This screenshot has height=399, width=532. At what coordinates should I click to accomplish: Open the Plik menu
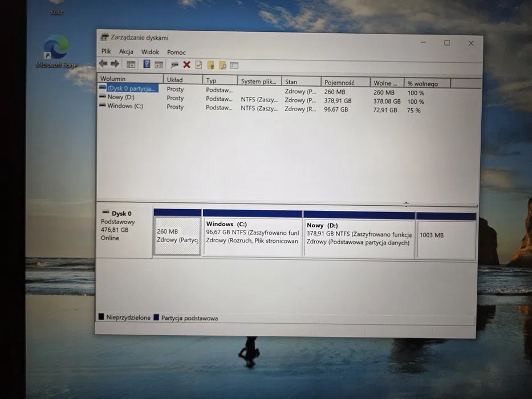106,51
